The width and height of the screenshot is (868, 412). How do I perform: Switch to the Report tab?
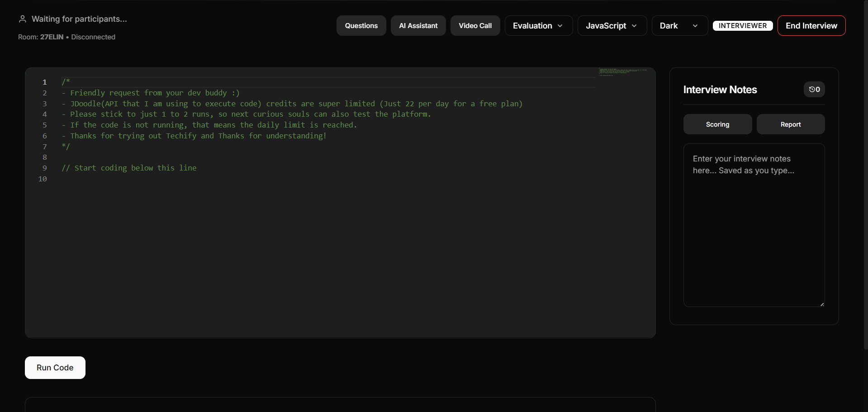point(790,124)
